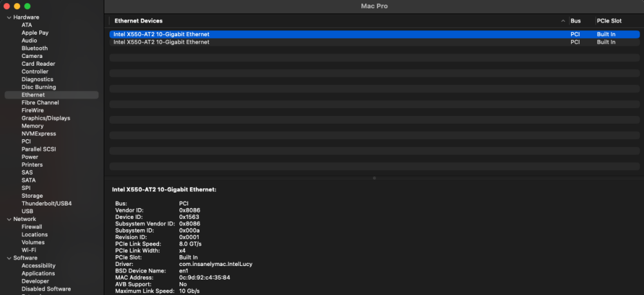Sort by the PCIe Slot column header

[x=609, y=21]
